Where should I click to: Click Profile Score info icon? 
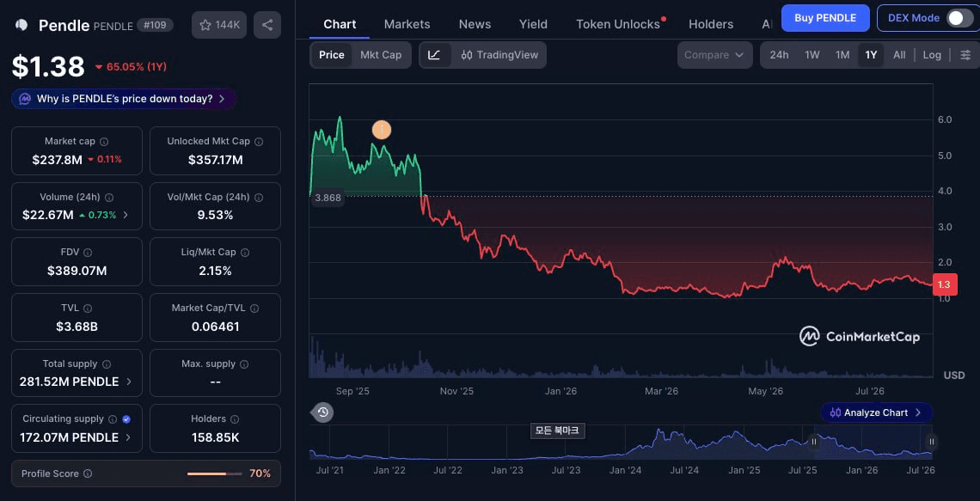point(89,474)
